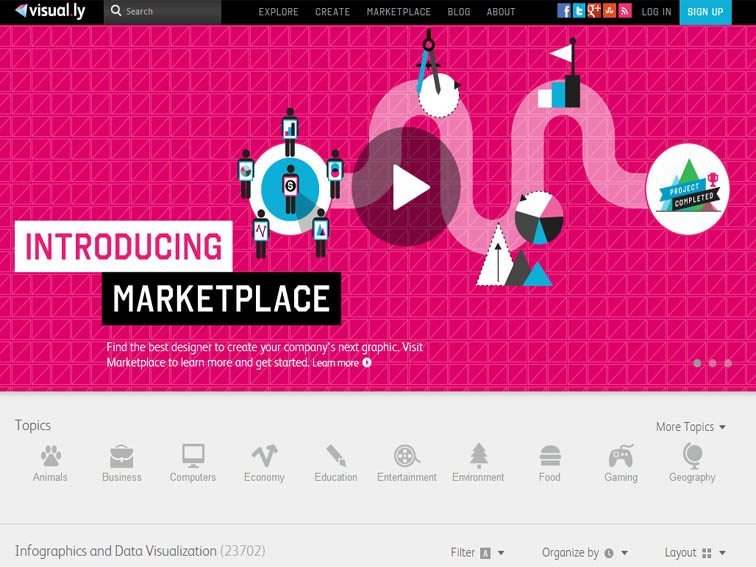This screenshot has width=756, height=567.
Task: Click the Filter letter A icon
Action: [486, 553]
